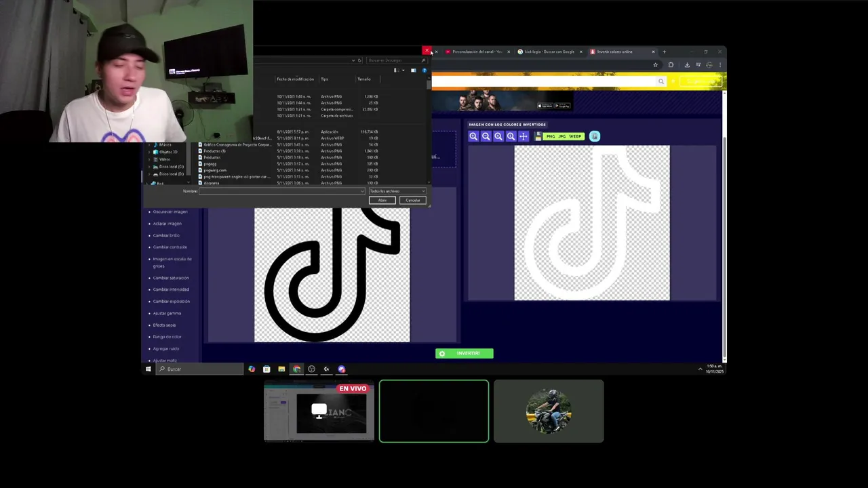
Task: Click the move/pan arrows icon above result image
Action: pos(524,136)
